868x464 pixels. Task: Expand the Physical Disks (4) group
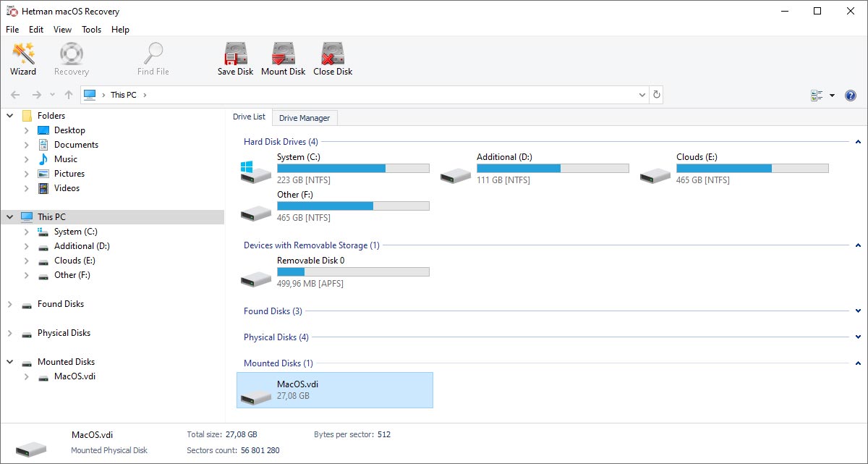pyautogui.click(x=858, y=337)
